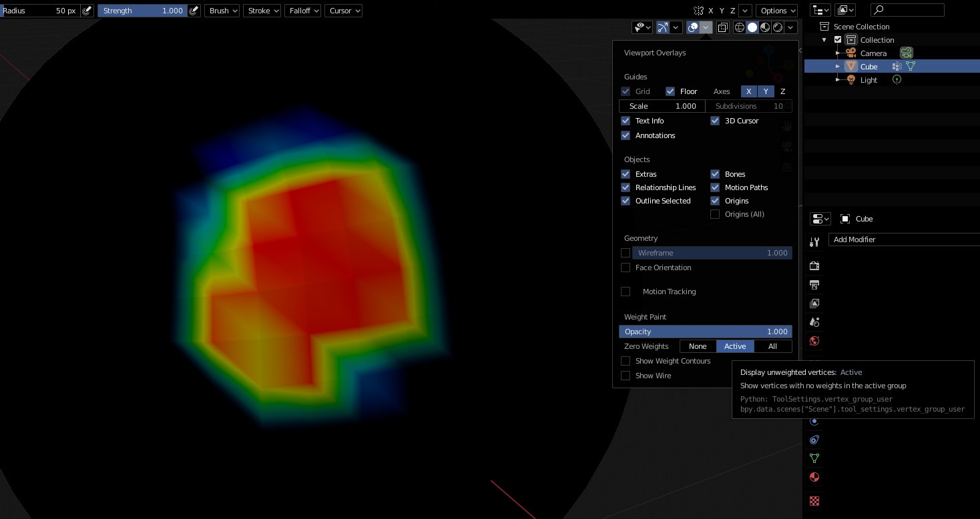Enable the Grid checkbox
This screenshot has height=519, width=980.
[x=626, y=91]
